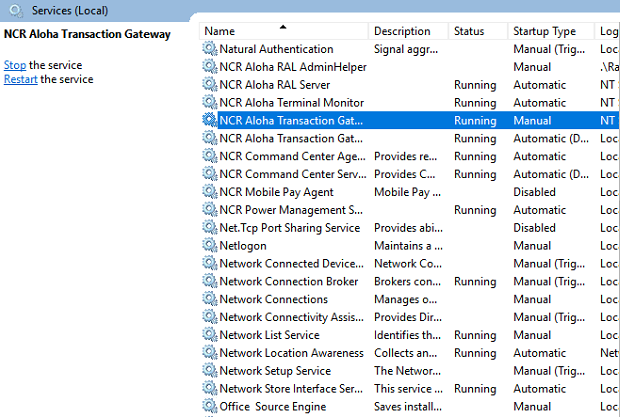620x417 pixels.
Task: Click 'Signal aggr...' description of Natural Authentication
Action: point(406,49)
